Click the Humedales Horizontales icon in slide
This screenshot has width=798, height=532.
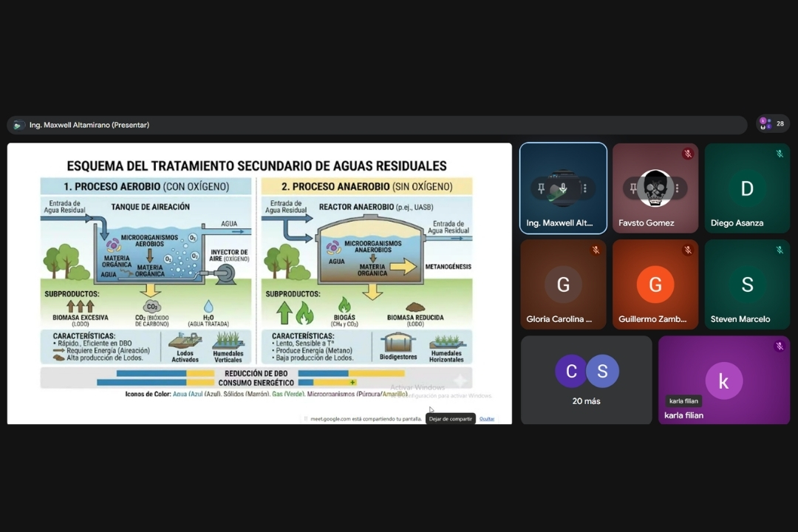tap(446, 341)
